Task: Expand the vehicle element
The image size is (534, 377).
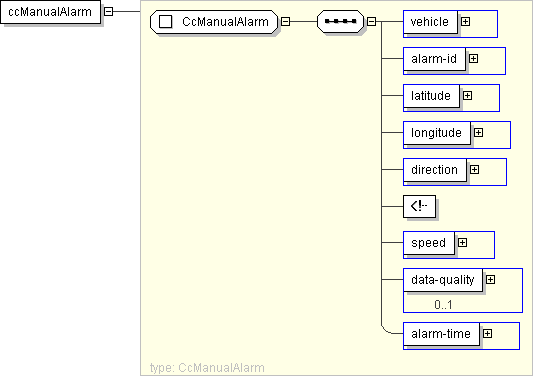Action: pos(465,21)
